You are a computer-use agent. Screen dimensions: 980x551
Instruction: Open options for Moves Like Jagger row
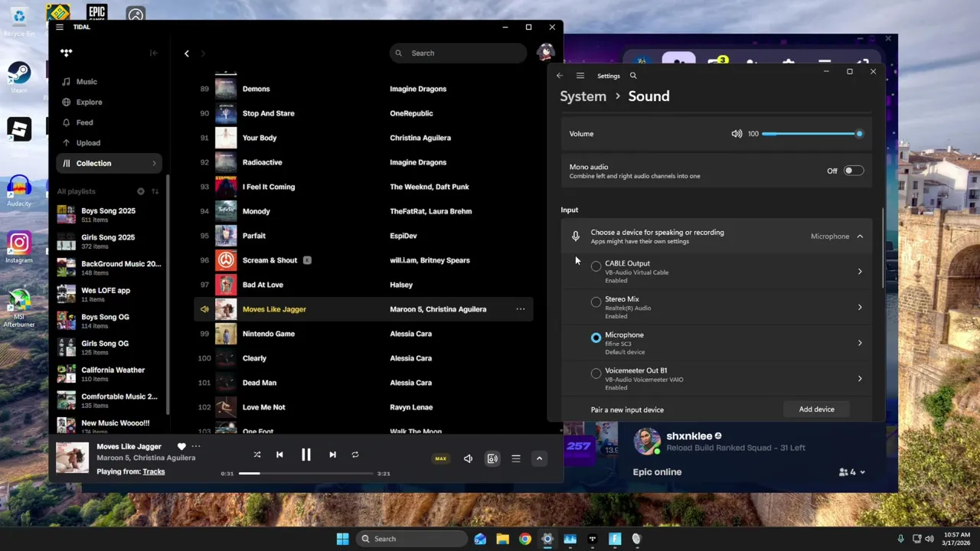521,309
